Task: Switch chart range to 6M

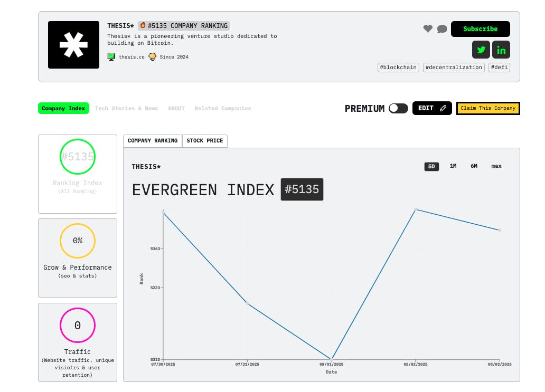Action: [x=474, y=166]
